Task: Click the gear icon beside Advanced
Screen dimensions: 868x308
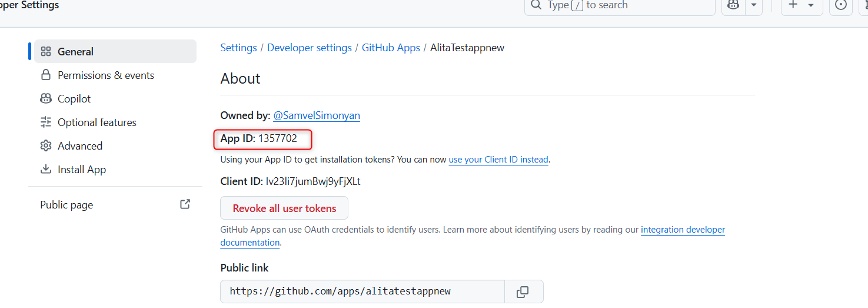Action: tap(46, 145)
